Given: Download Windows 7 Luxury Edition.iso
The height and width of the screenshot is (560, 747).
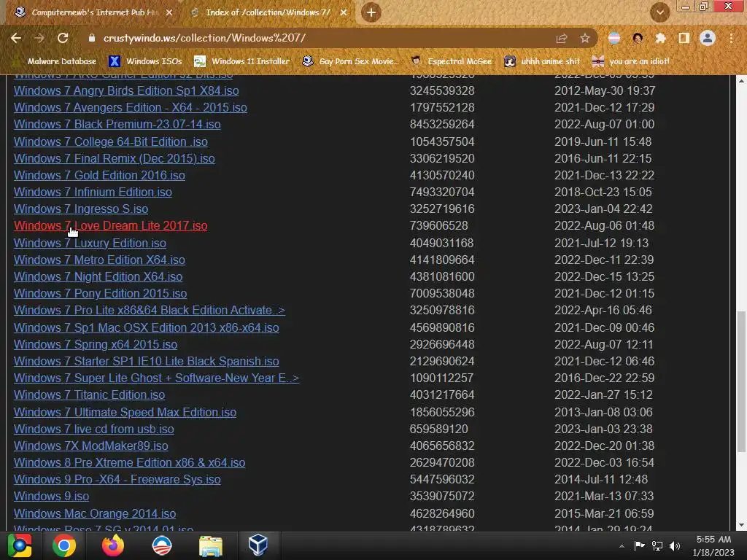Looking at the screenshot, I should pos(90,243).
